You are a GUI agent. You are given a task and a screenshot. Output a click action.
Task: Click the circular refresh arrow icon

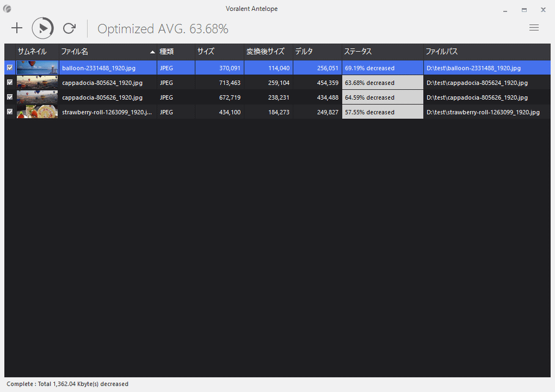pos(70,28)
